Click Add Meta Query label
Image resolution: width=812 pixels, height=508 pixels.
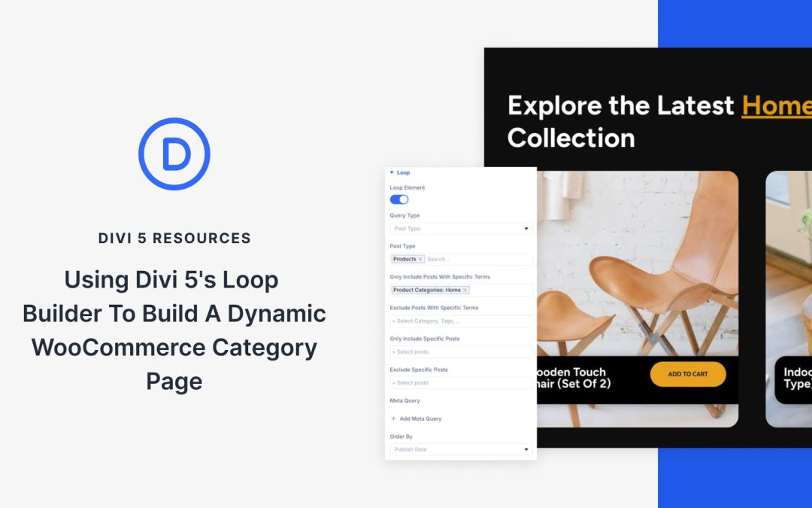pyautogui.click(x=420, y=419)
